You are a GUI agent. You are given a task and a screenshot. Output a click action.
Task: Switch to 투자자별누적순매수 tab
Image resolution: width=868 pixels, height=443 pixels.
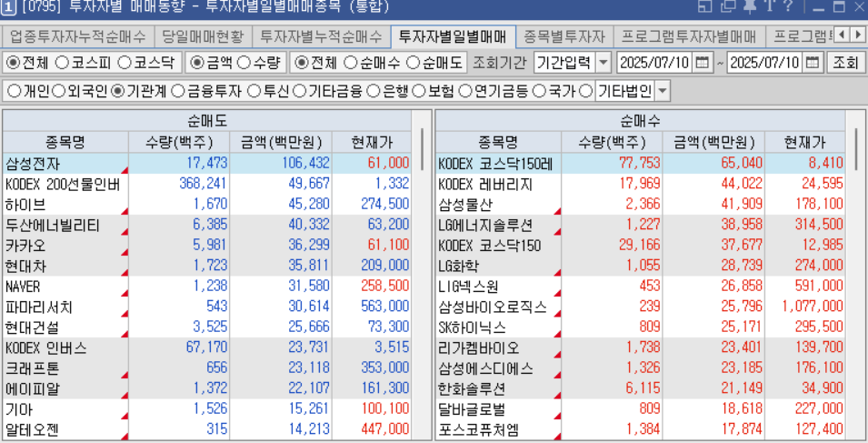[321, 37]
